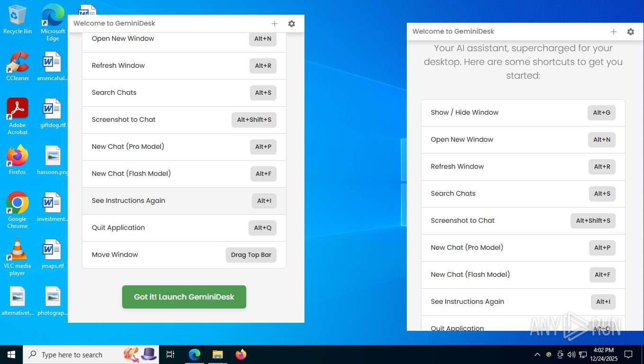
Task: Click plus icon in right GeminiDesk window
Action: pos(614,32)
